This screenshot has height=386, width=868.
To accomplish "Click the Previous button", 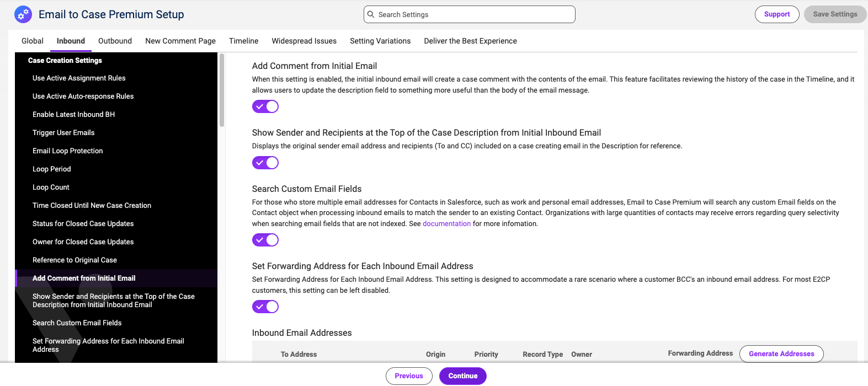I will click(x=409, y=376).
